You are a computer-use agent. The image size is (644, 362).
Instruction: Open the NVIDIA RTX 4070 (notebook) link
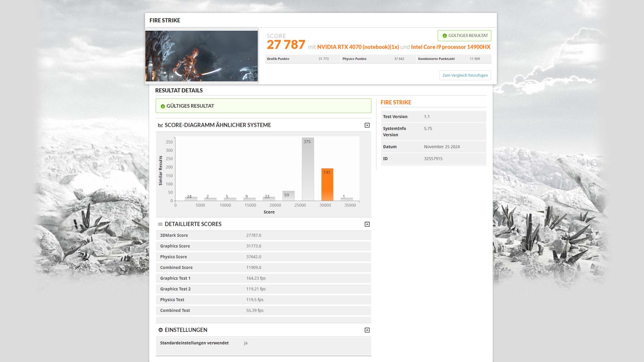pyautogui.click(x=358, y=47)
